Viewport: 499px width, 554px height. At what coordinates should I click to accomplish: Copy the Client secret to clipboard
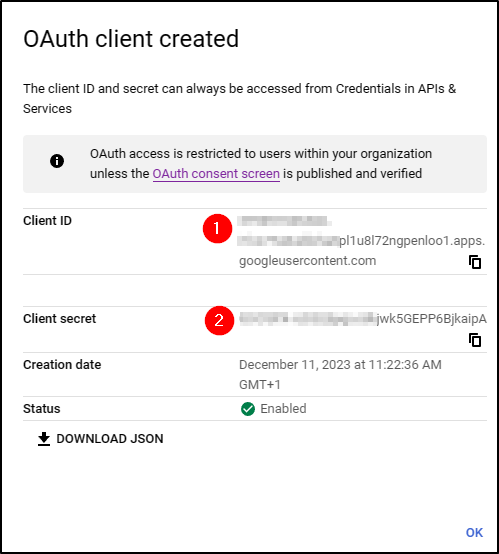pos(475,340)
